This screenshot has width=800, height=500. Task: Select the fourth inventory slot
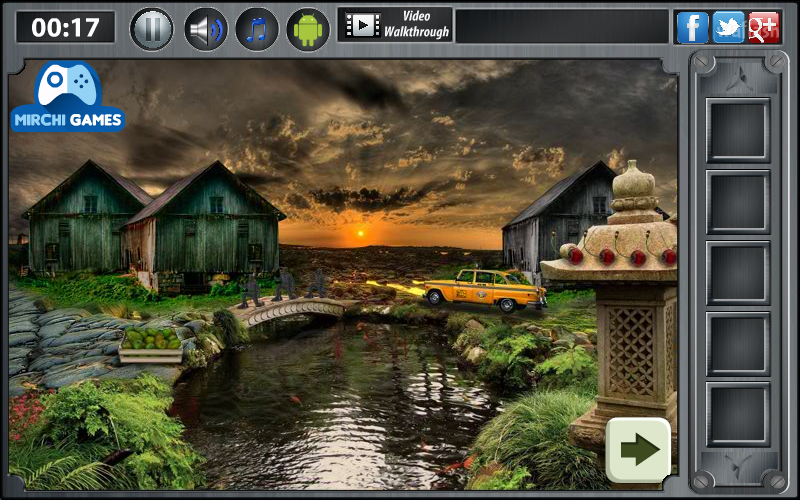click(x=738, y=343)
